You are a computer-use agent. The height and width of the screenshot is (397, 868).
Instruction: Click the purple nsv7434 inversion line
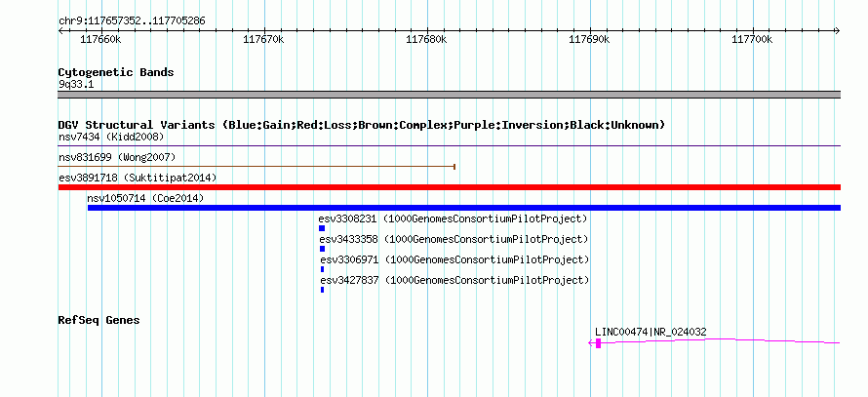pos(449,146)
